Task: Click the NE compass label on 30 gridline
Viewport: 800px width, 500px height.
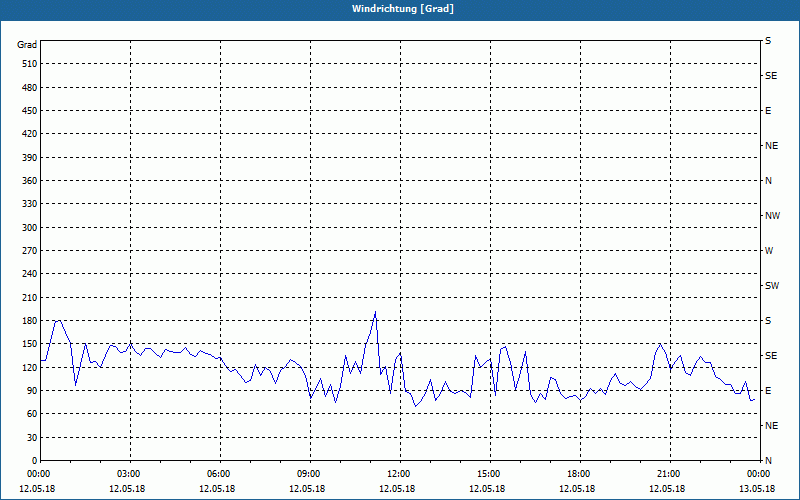Action: pyautogui.click(x=771, y=426)
